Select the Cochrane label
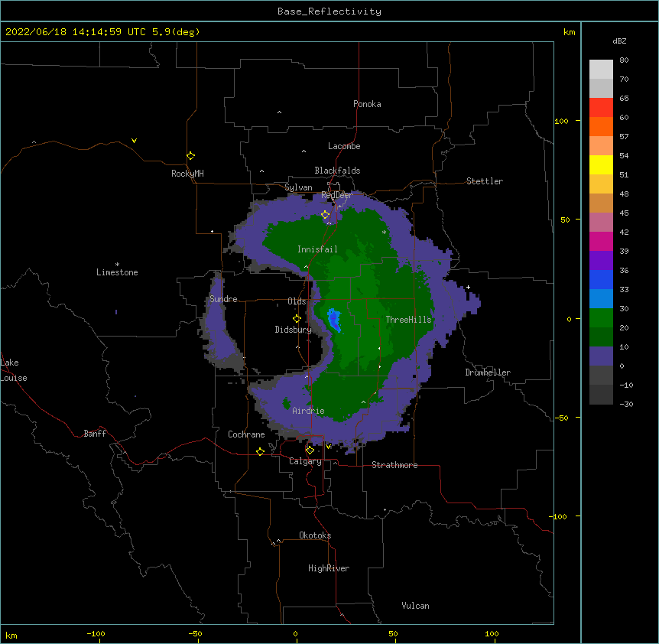Screen dimensions: 659x644 tap(246, 434)
